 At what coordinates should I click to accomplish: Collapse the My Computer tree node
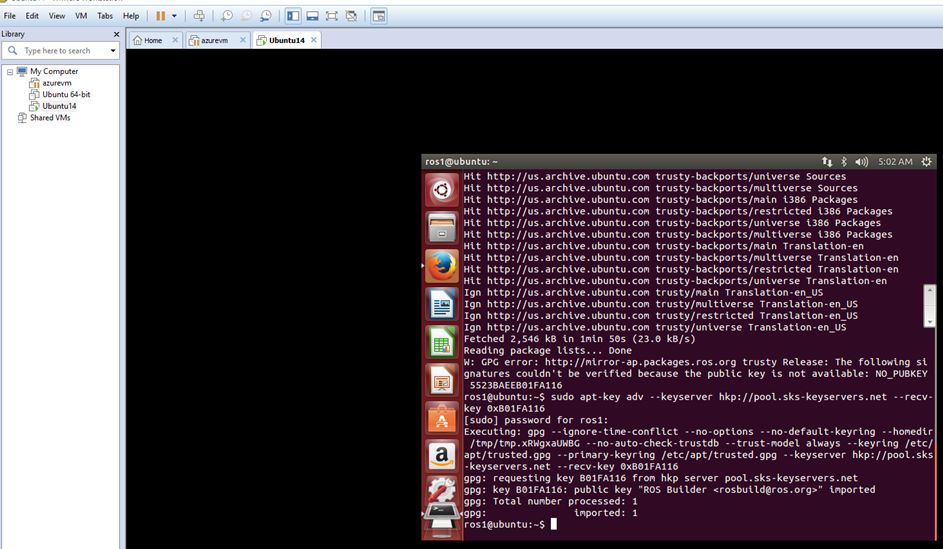pos(10,72)
